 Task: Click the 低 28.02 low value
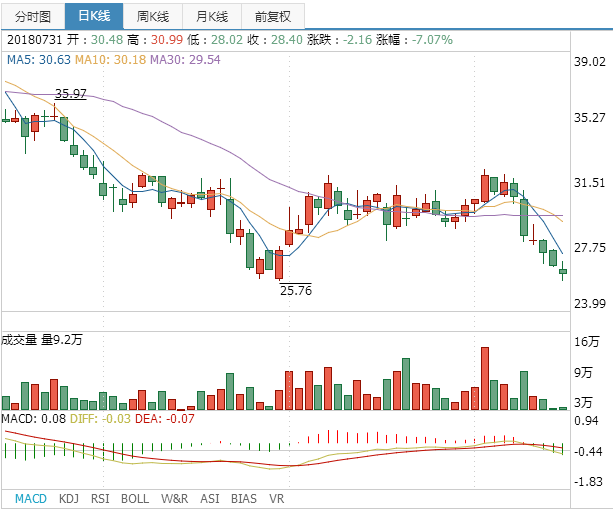215,39
